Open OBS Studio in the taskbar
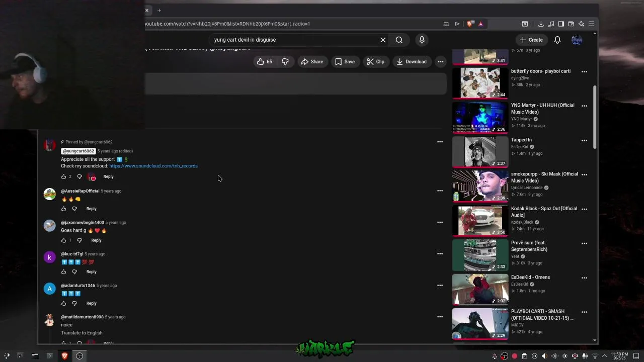 coord(79,356)
